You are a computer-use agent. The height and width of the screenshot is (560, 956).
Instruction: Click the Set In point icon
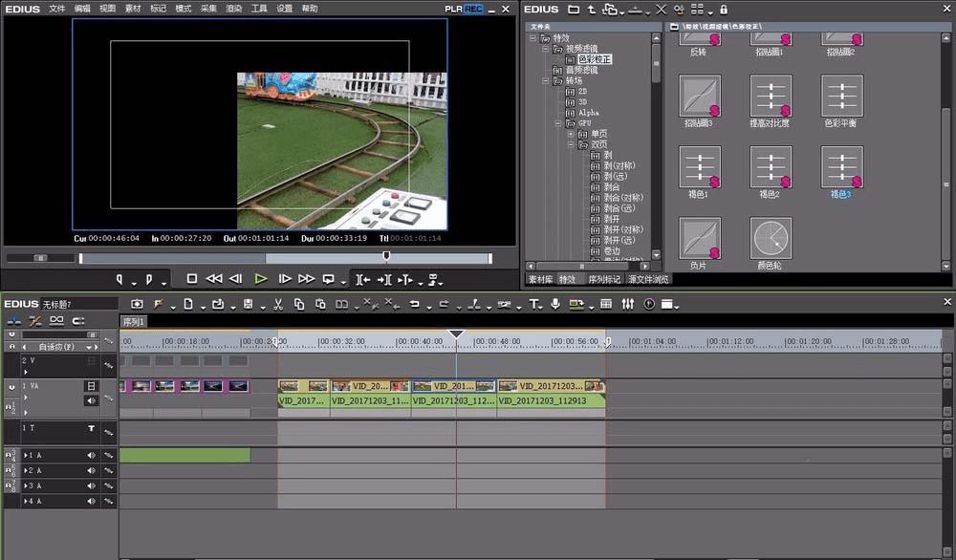[x=120, y=279]
